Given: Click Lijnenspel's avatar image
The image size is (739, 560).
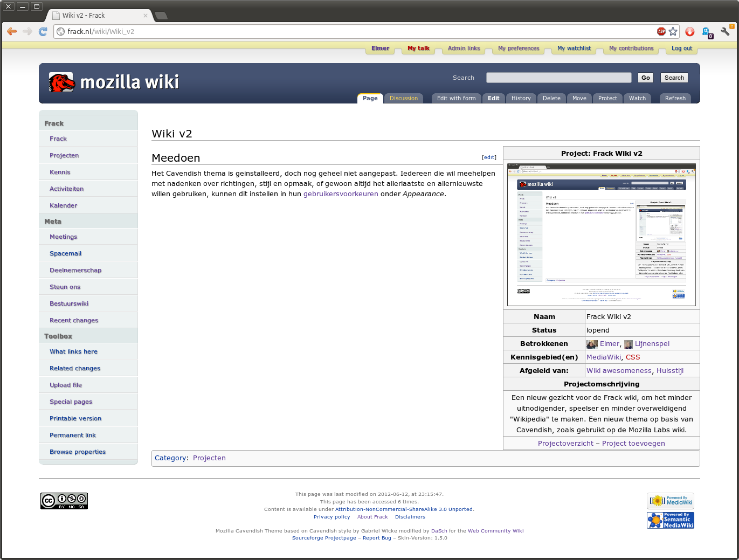Looking at the screenshot, I should click(x=629, y=344).
